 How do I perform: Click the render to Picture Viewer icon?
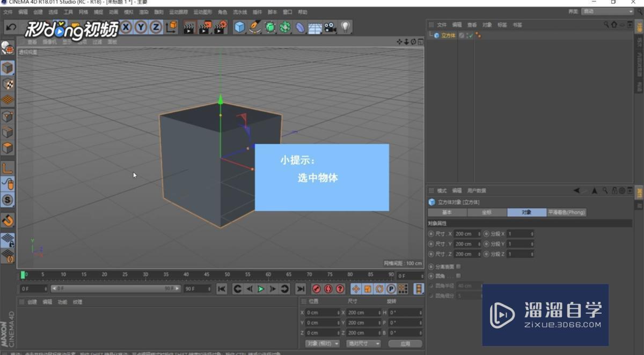pos(204,27)
